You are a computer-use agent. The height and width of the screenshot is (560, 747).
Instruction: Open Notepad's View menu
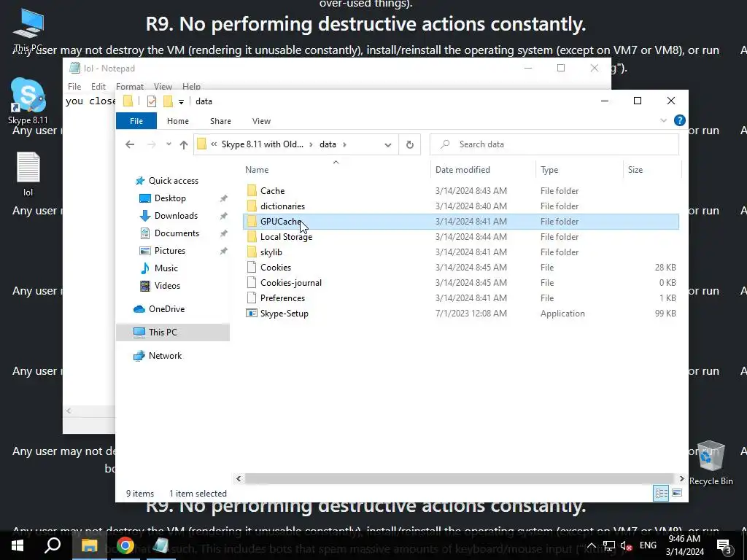[163, 87]
